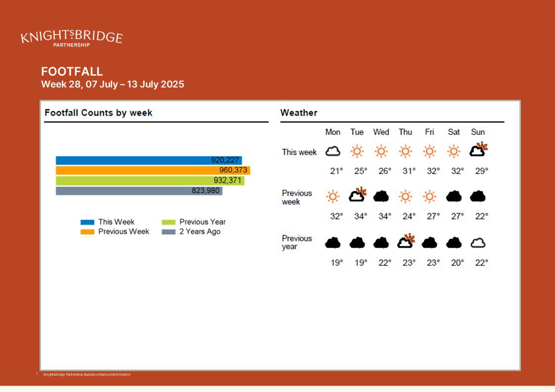Click the Knightsbridge Partnership logo
The height and width of the screenshot is (392, 555).
(72, 38)
